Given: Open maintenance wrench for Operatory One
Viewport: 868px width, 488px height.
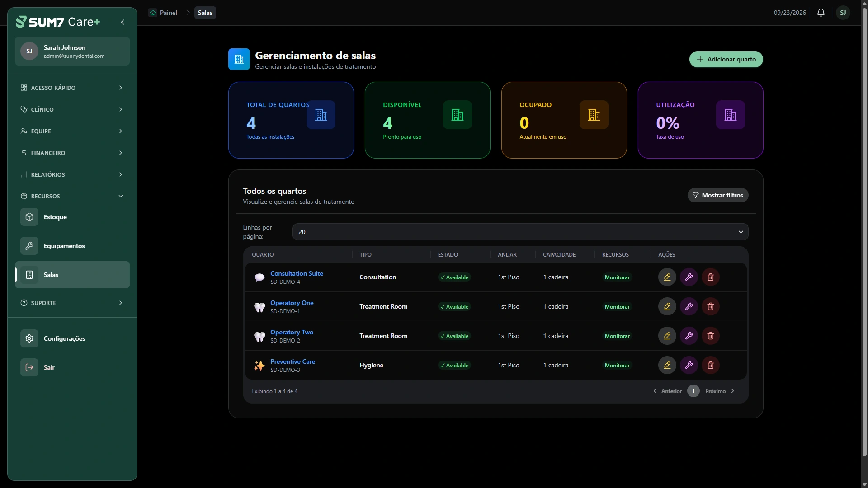Looking at the screenshot, I should [x=689, y=306].
